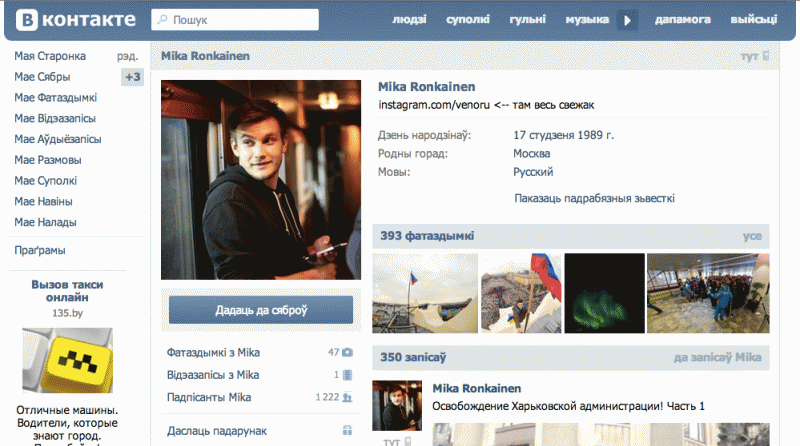Click the video icon next to Відэазапісы з Mika
Viewport: 800px width, 446px height.
click(347, 375)
